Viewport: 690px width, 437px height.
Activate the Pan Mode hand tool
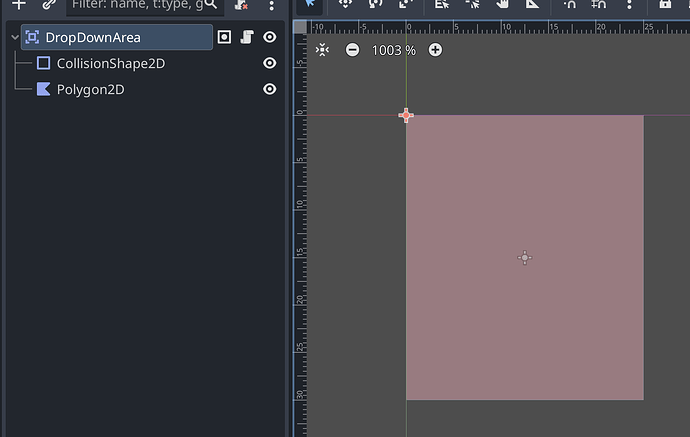point(502,4)
